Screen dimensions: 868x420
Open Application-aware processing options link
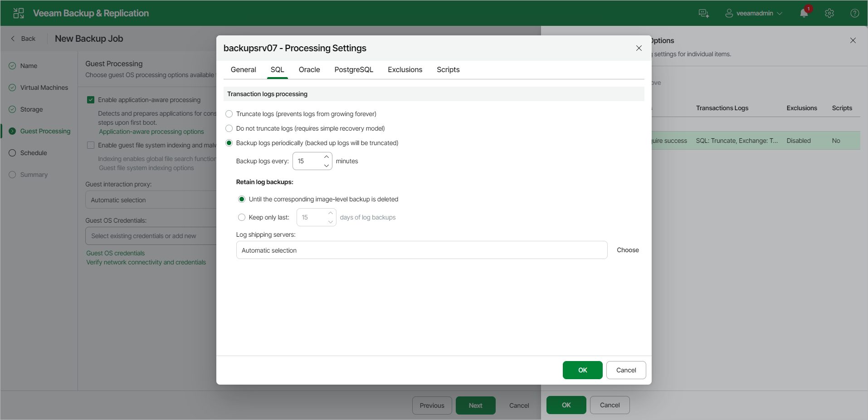click(151, 132)
